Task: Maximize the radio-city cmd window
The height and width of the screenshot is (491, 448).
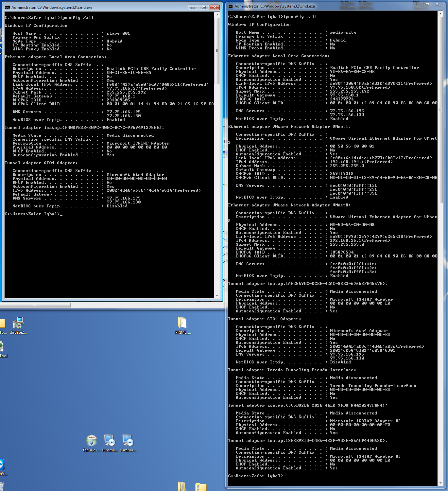Action: tap(427, 5)
